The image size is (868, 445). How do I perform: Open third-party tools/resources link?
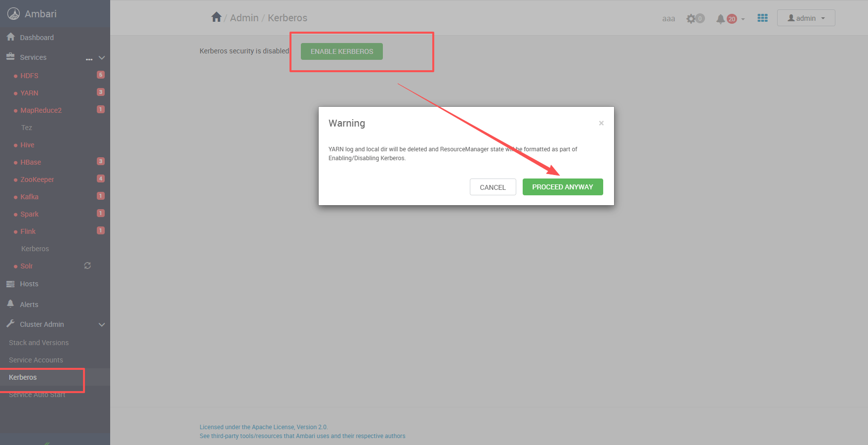click(x=302, y=436)
